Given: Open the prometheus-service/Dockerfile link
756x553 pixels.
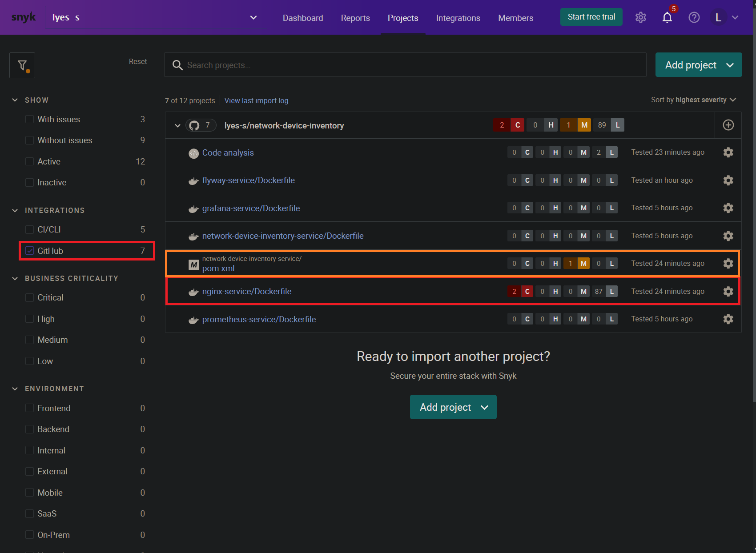Looking at the screenshot, I should point(259,319).
